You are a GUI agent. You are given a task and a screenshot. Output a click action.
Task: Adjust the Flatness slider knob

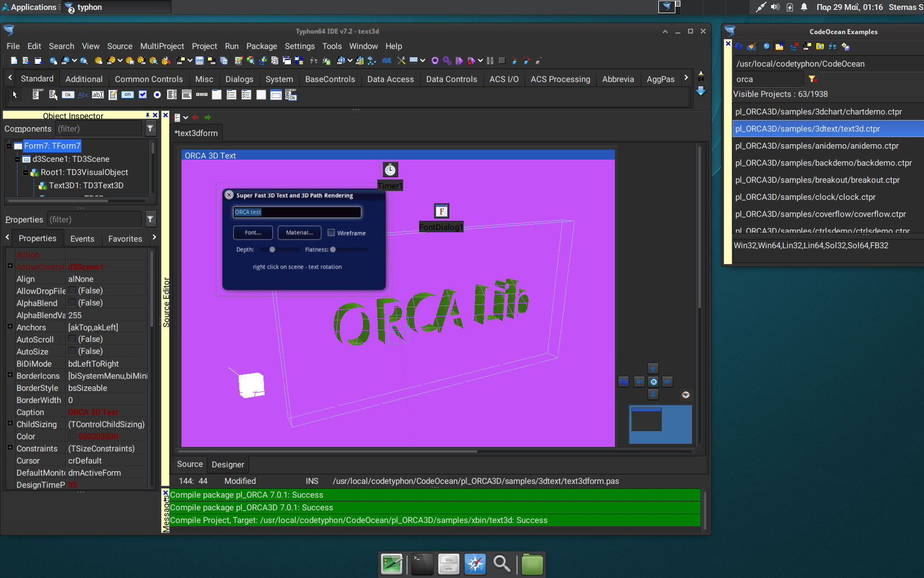[333, 249]
